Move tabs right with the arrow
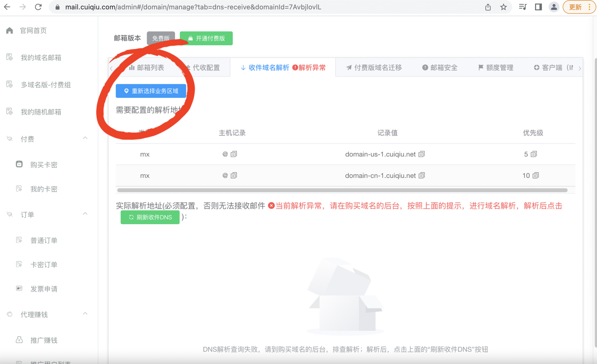The height and width of the screenshot is (364, 597). 580,68
